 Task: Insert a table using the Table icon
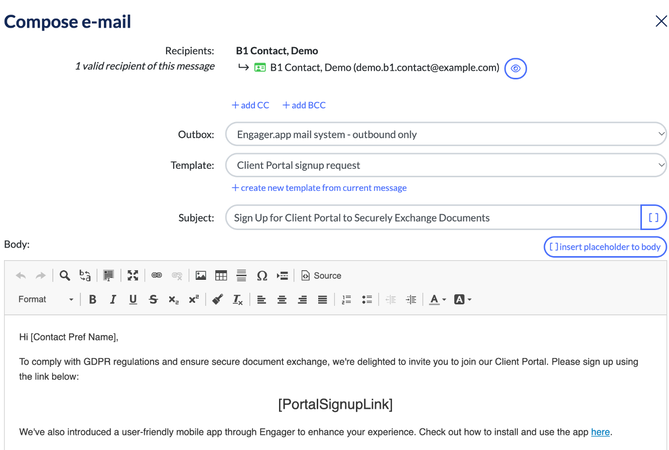point(221,276)
